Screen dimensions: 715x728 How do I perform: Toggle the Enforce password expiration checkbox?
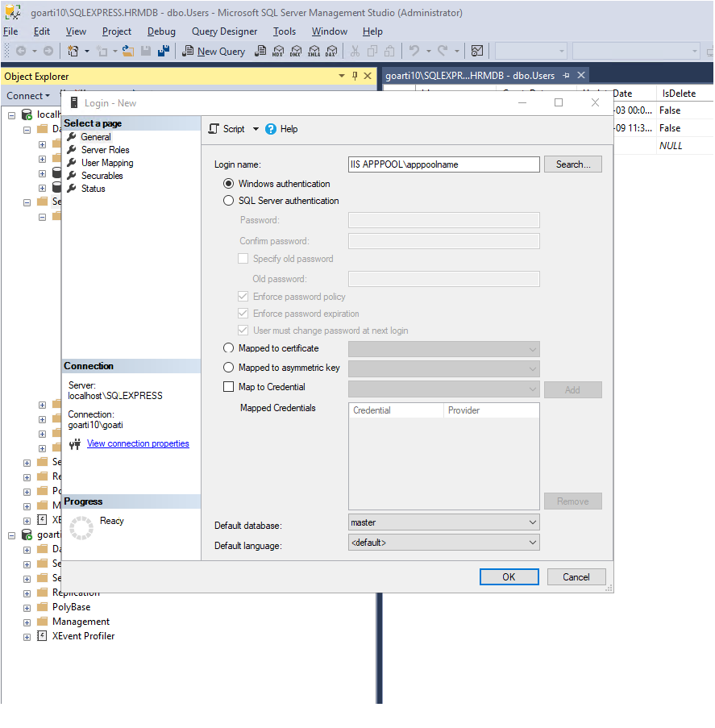[243, 313]
